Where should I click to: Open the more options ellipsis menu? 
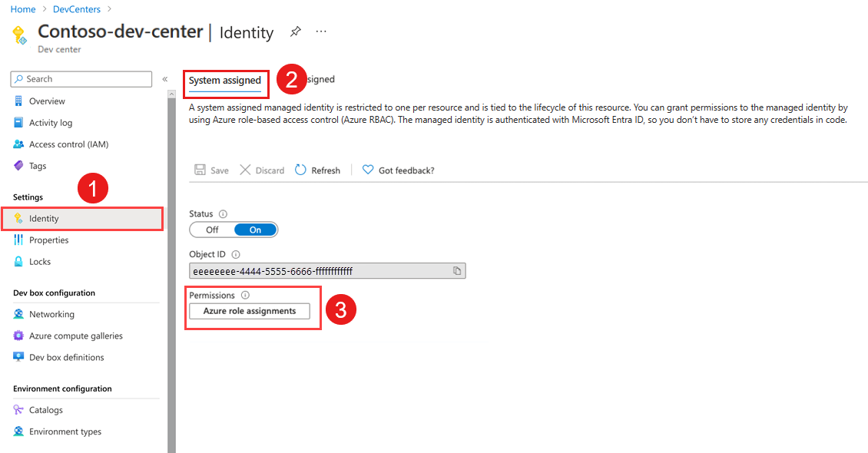[321, 31]
